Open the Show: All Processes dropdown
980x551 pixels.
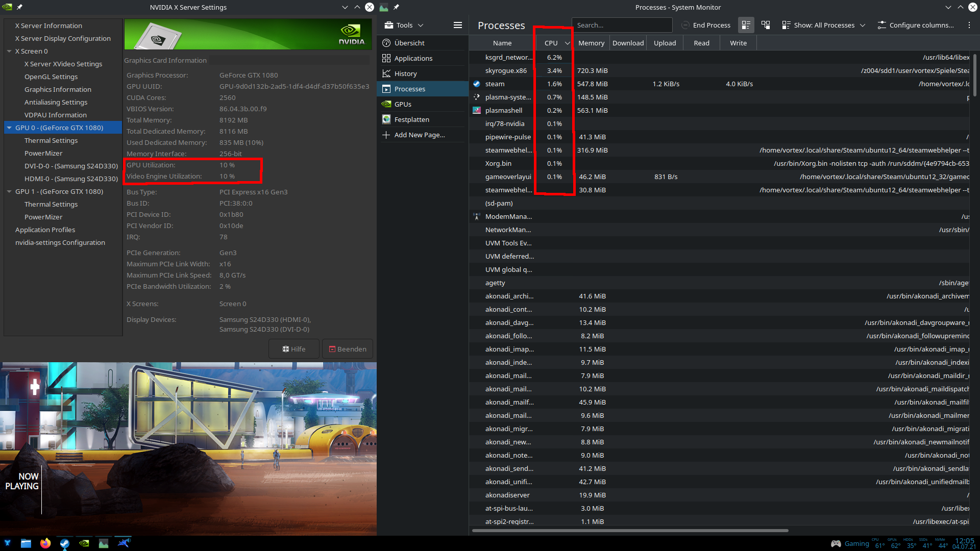pos(823,25)
